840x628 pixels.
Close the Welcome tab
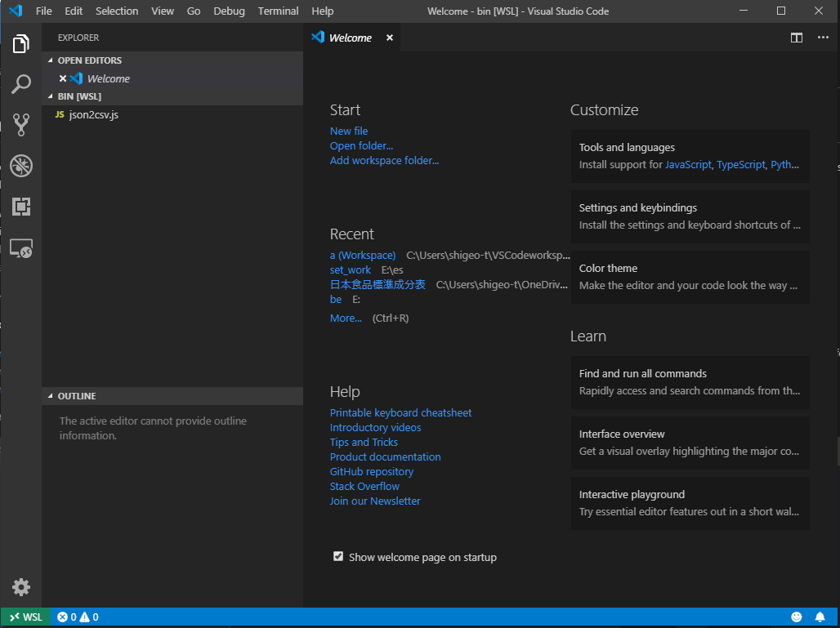[x=390, y=38]
